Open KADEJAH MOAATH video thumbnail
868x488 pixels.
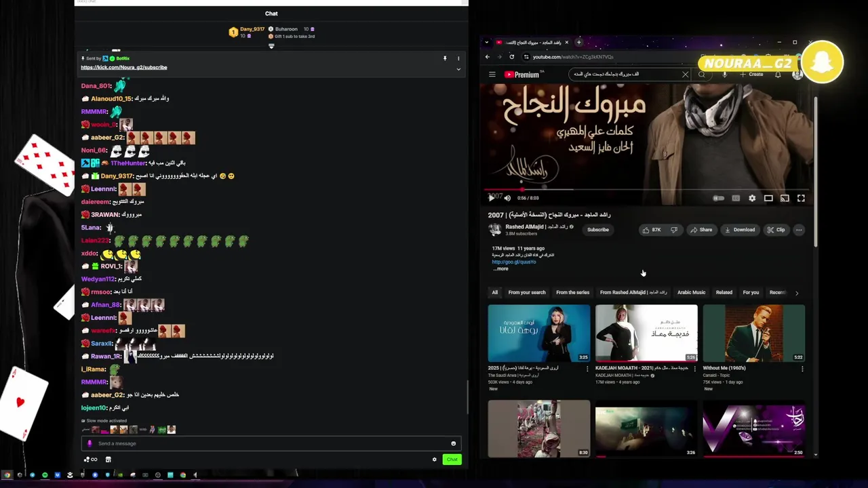[646, 333]
